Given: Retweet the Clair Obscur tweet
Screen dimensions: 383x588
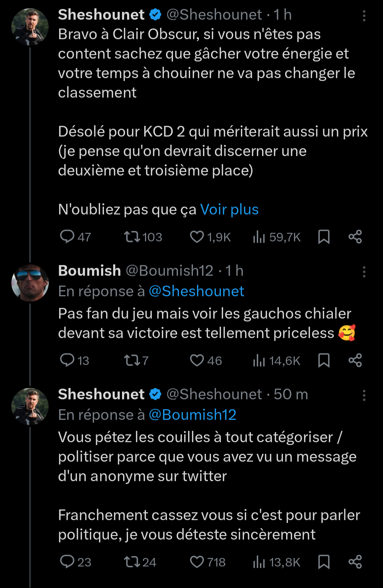Looking at the screenshot, I should [x=132, y=237].
